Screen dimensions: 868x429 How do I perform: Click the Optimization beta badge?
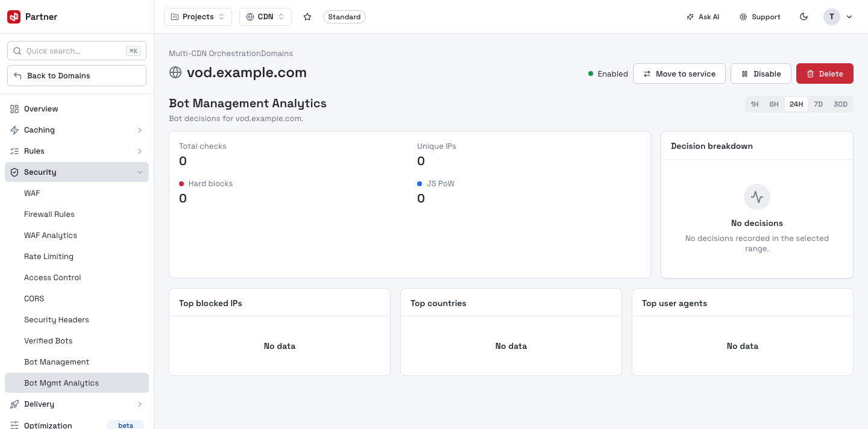tap(125, 425)
